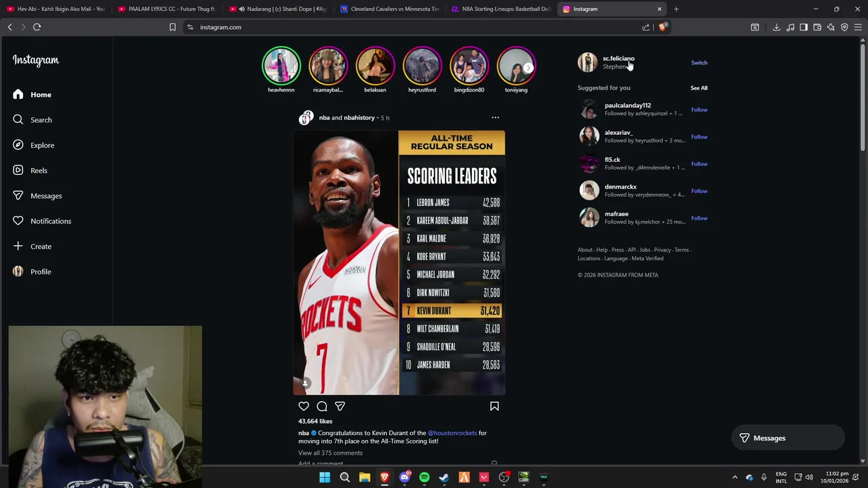
Task: Switch to Cleveland Cavaliers vs Minnesota tab
Action: tap(389, 9)
